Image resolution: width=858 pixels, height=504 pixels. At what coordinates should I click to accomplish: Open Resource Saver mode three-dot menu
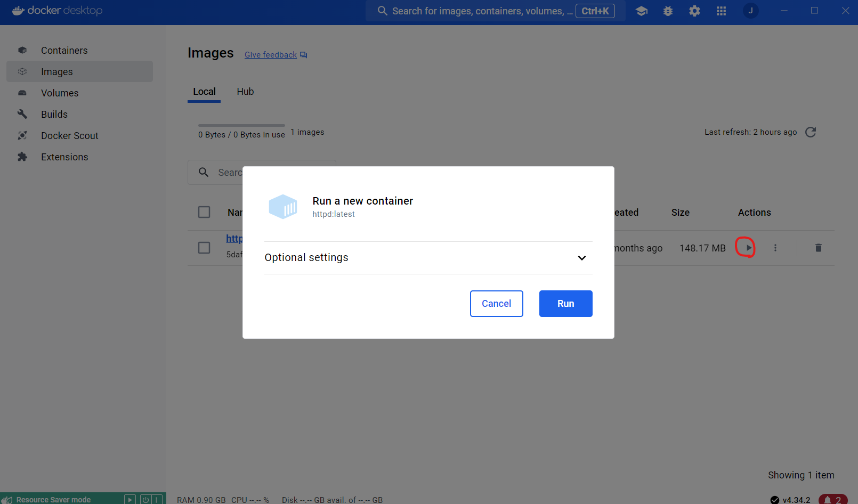point(157,500)
